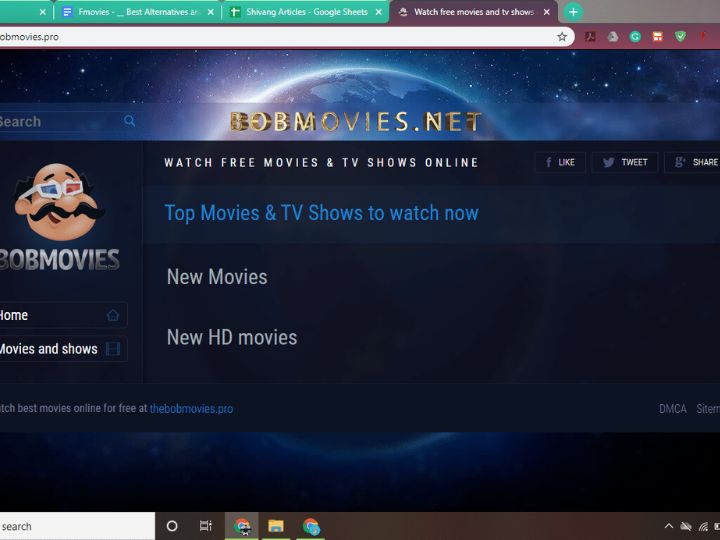
Task: Bookmark this page with star icon
Action: tap(562, 37)
